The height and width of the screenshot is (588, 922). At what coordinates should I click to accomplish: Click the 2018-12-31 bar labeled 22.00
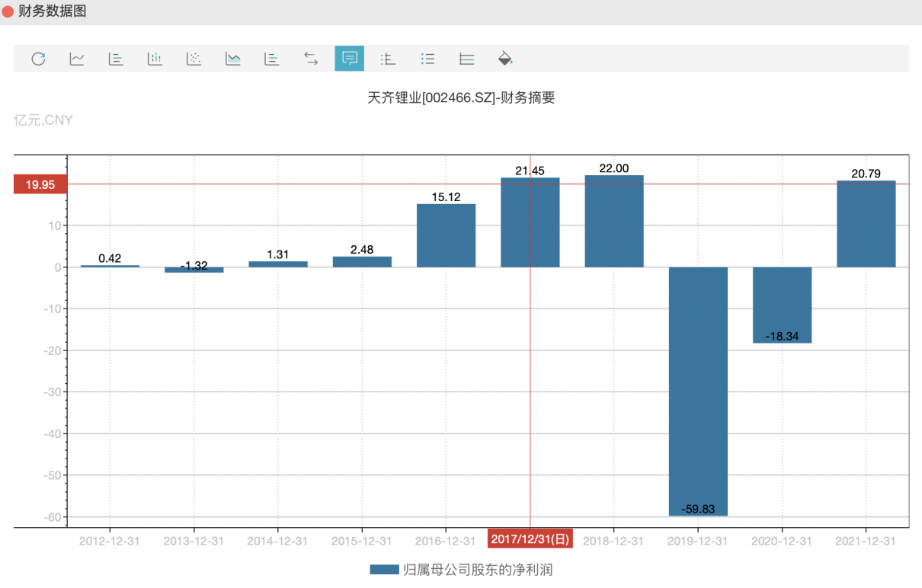tap(614, 221)
